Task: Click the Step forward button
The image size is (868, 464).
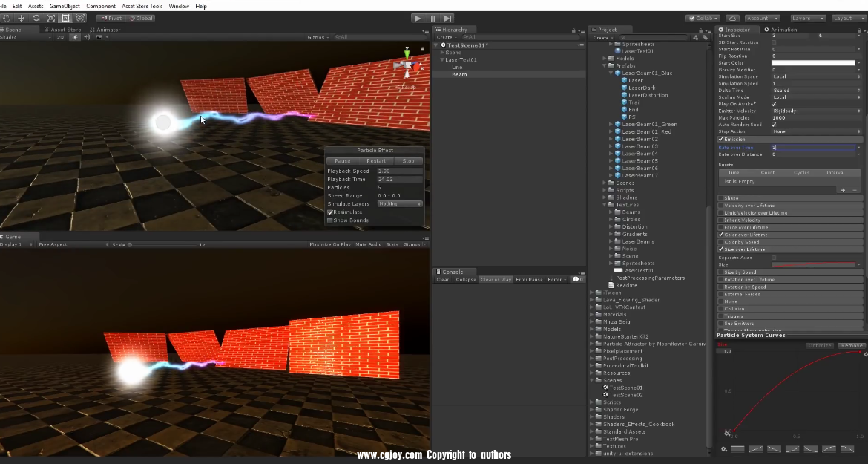Action: [448, 18]
